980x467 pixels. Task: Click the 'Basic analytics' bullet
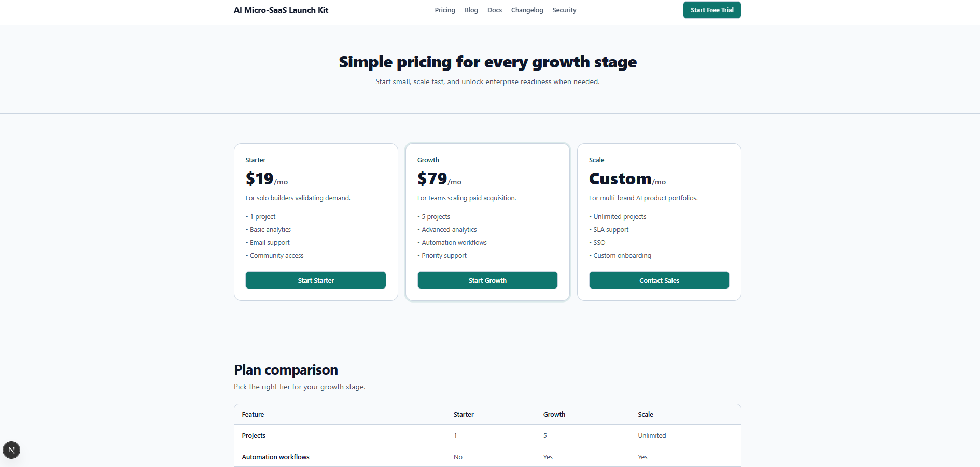[269, 230]
